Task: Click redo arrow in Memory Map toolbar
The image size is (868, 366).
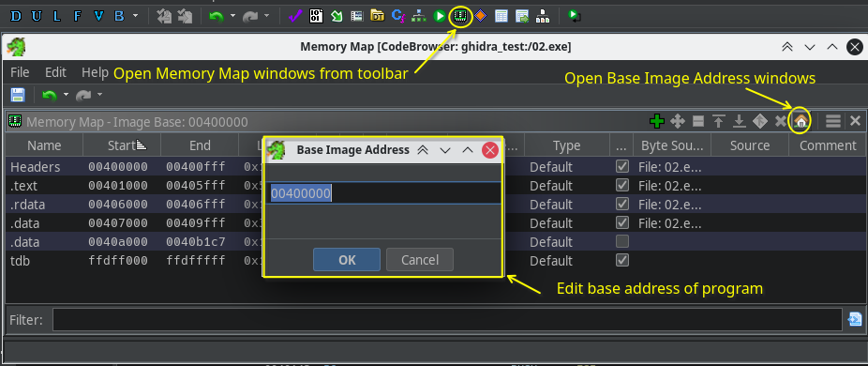Action: [x=83, y=96]
